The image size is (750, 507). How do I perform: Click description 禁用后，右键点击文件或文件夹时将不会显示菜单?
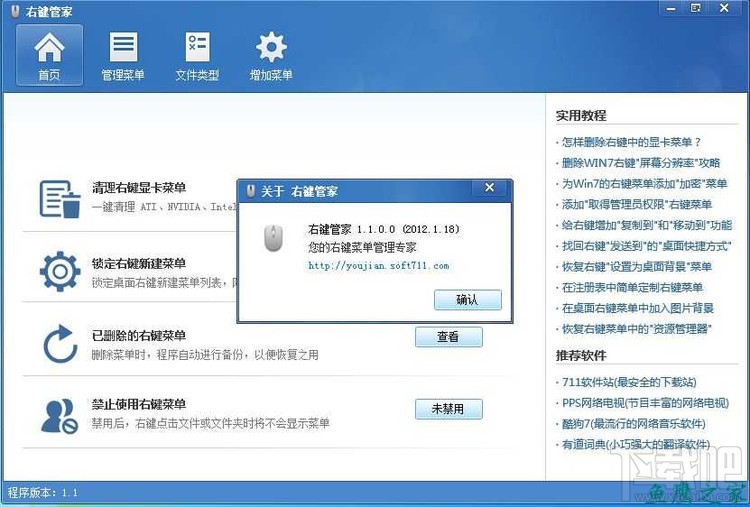(x=210, y=423)
